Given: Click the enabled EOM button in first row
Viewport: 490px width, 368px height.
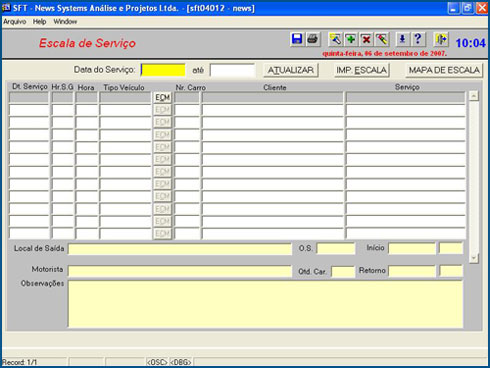Looking at the screenshot, I should [162, 97].
